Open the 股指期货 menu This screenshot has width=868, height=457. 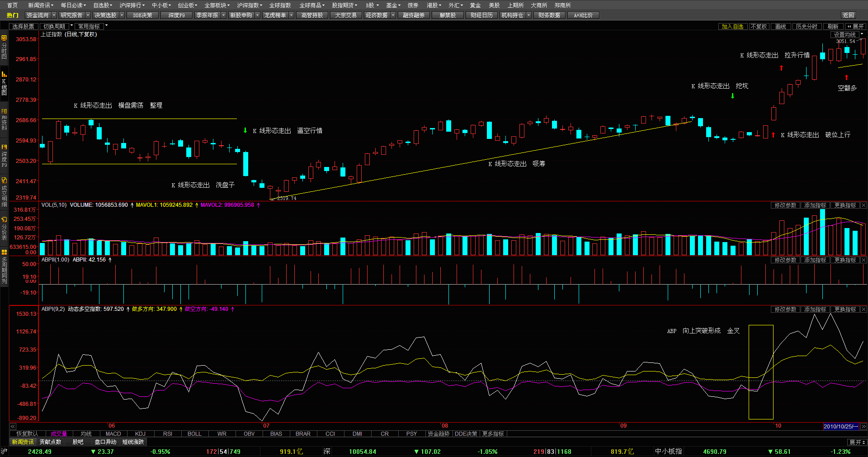click(x=344, y=5)
